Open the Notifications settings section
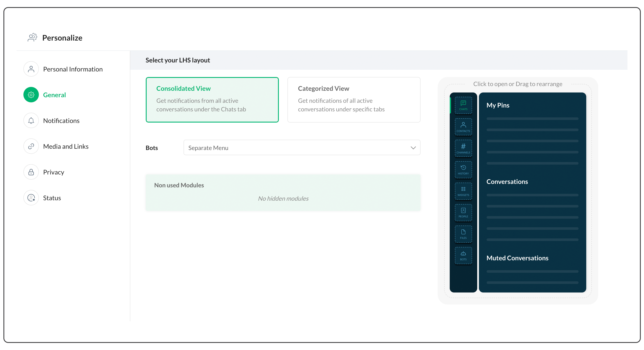 [61, 121]
